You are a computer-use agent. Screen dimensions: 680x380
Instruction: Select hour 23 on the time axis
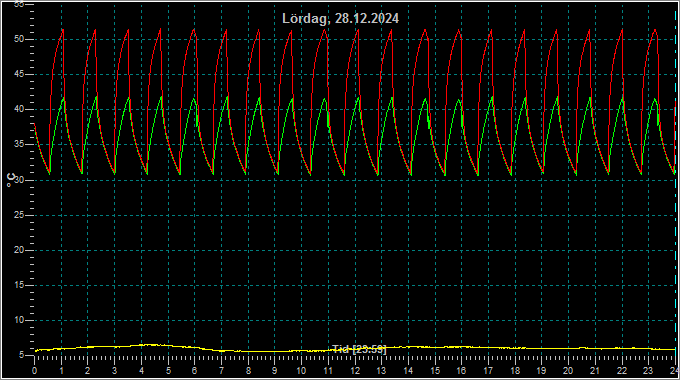click(648, 371)
